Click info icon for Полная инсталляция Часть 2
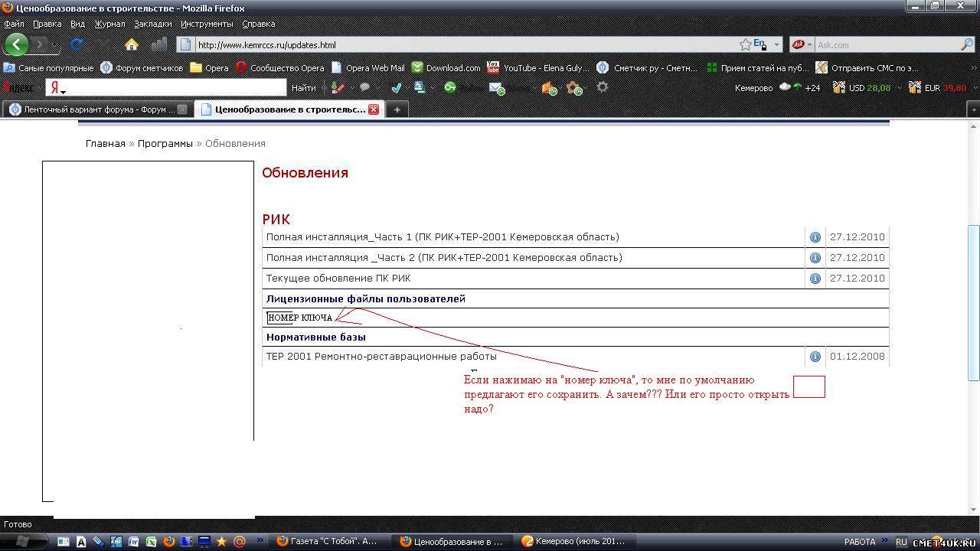Viewport: 980px width, 551px height. (x=815, y=258)
